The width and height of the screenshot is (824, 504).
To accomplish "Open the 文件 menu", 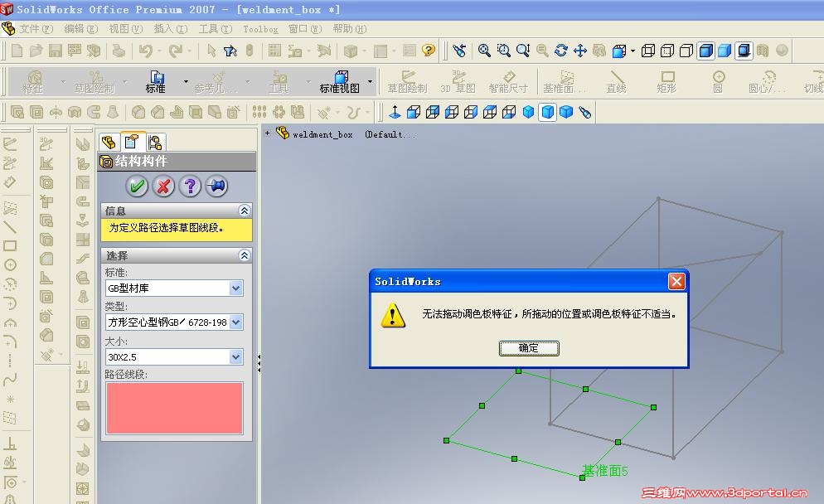I will point(36,29).
